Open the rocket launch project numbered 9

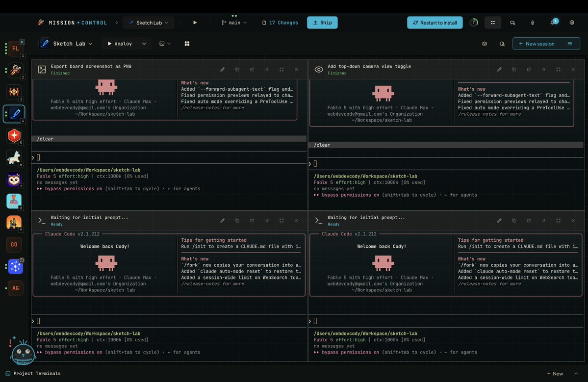[14, 223]
